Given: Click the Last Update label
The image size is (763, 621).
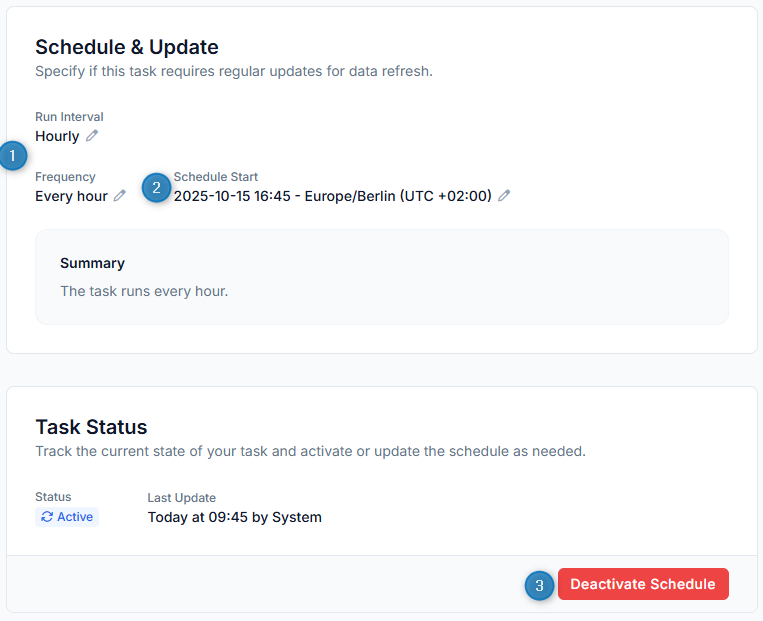Looking at the screenshot, I should click(x=181, y=497).
